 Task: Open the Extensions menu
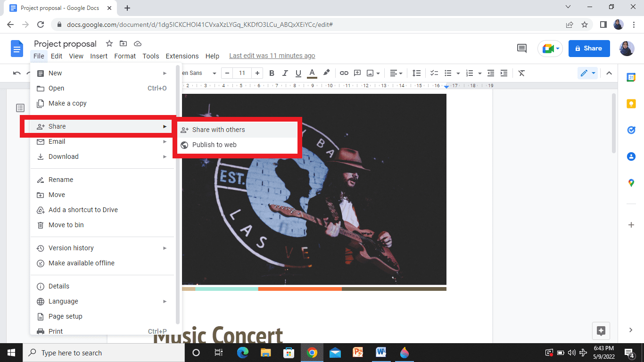(x=182, y=56)
